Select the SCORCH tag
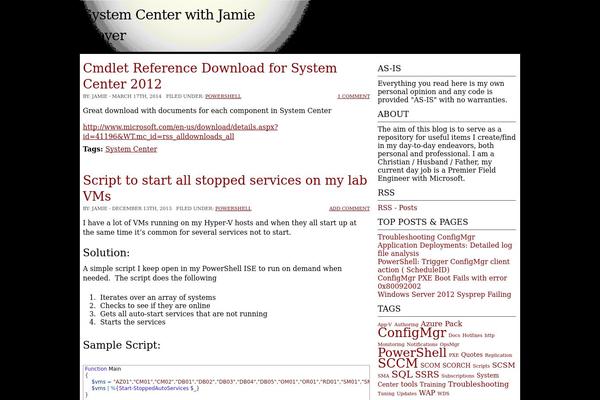 [x=456, y=366]
